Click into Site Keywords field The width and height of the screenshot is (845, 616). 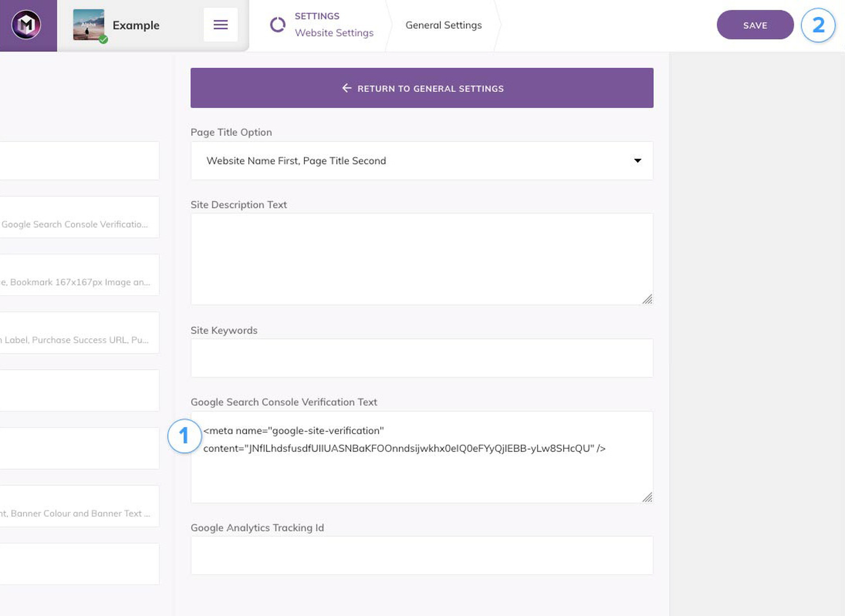pyautogui.click(x=422, y=358)
